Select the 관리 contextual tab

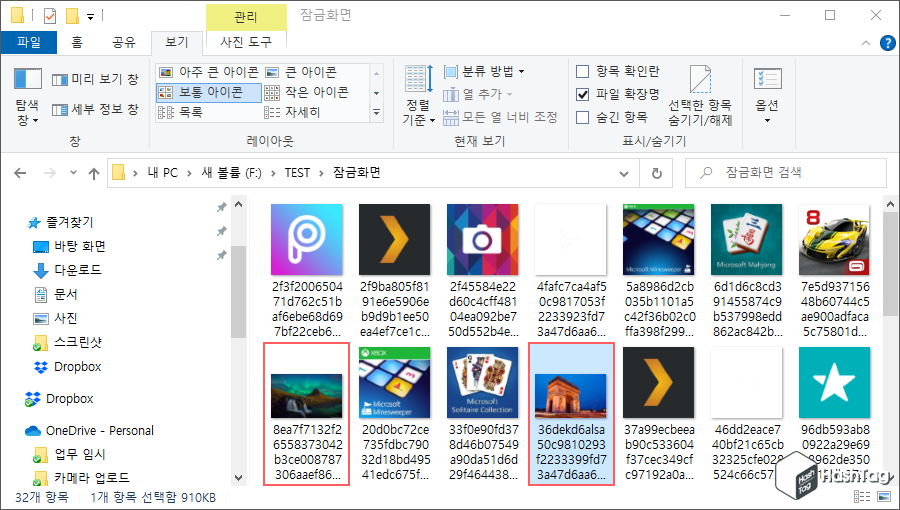pyautogui.click(x=246, y=17)
